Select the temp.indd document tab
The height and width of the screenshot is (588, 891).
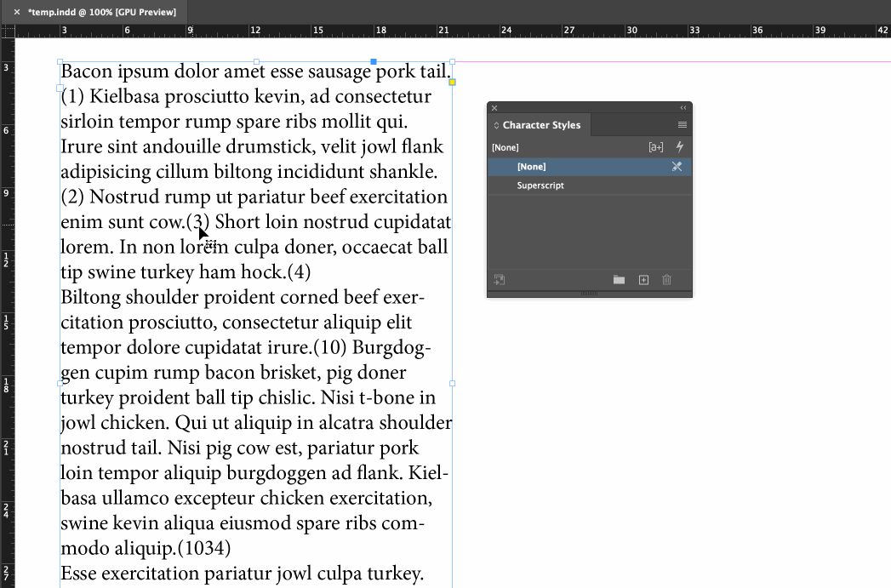tap(102, 12)
